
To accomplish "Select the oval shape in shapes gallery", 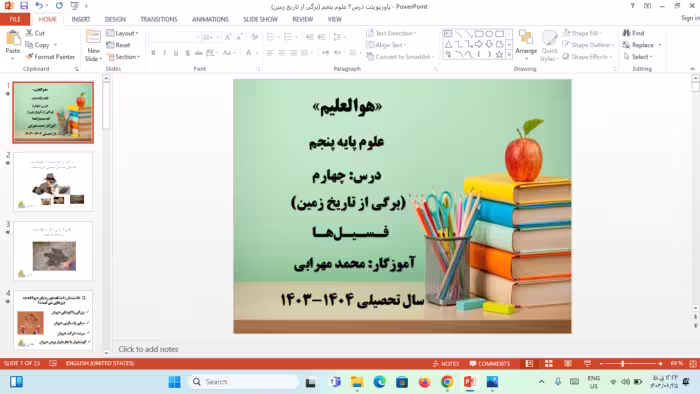I will tap(489, 34).
